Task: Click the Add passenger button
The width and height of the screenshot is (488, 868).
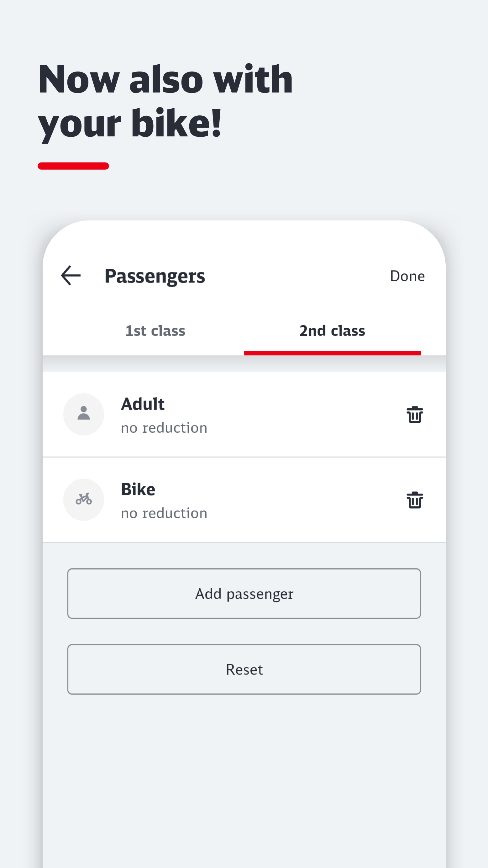Action: pyautogui.click(x=244, y=593)
